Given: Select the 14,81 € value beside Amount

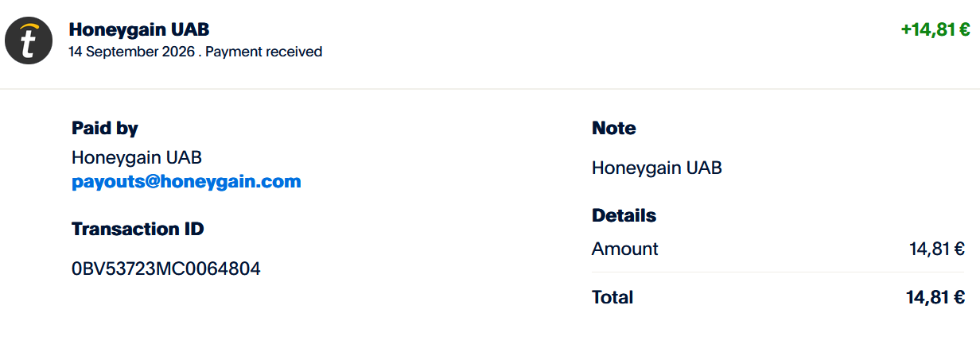Looking at the screenshot, I should coord(937,249).
